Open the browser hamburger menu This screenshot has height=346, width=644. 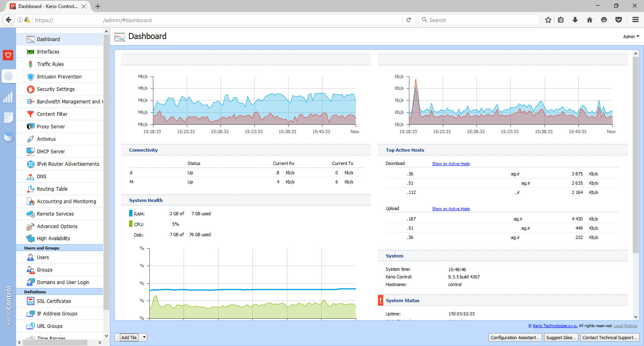tap(636, 20)
